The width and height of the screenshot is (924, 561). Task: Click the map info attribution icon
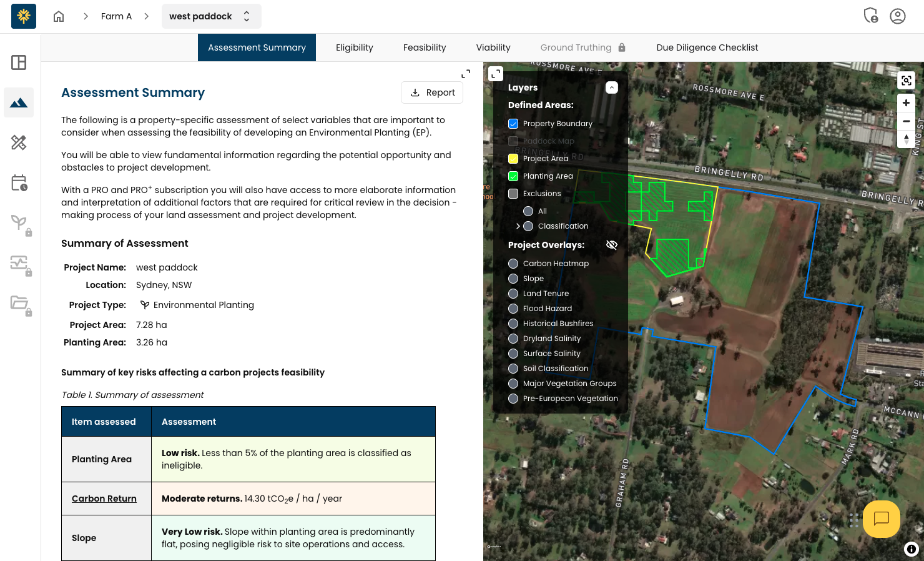(x=912, y=549)
